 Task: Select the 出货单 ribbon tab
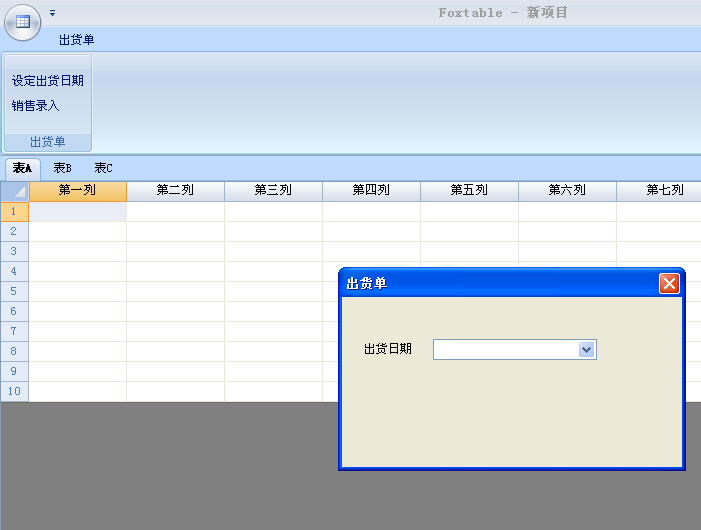point(76,40)
